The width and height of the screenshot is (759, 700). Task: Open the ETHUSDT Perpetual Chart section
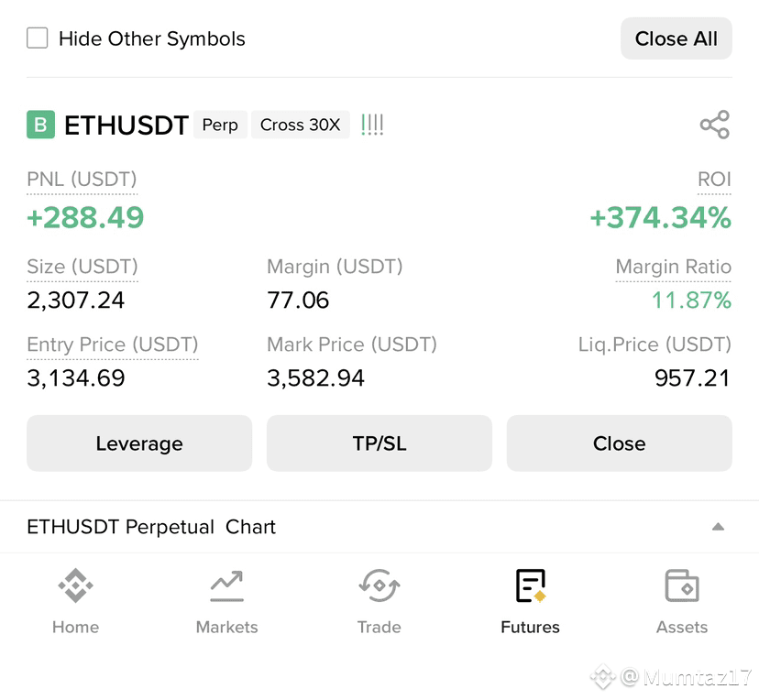click(x=151, y=527)
